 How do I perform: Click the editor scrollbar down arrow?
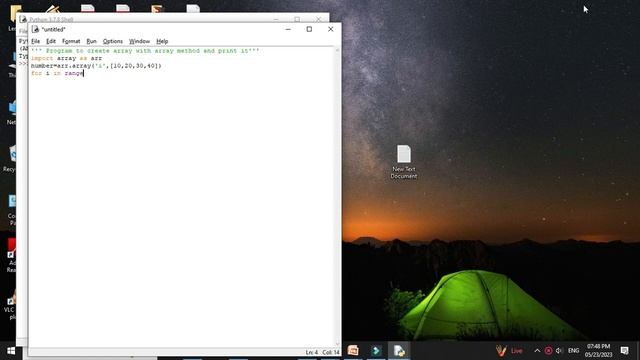click(337, 344)
